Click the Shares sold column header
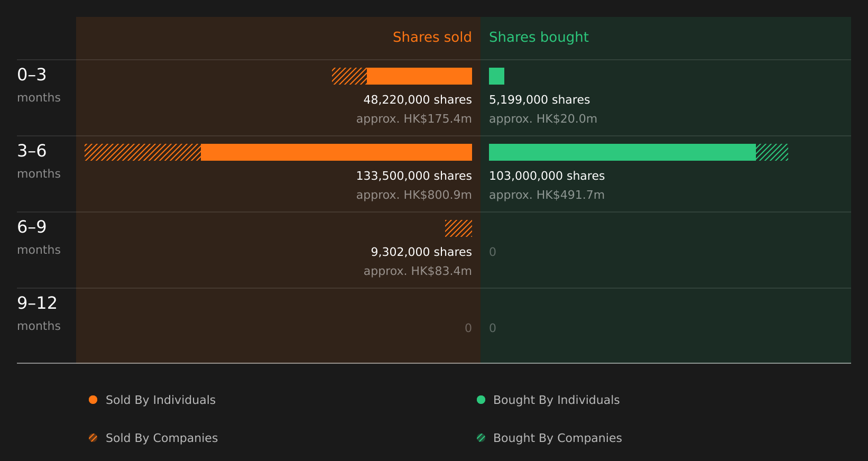 coord(432,37)
